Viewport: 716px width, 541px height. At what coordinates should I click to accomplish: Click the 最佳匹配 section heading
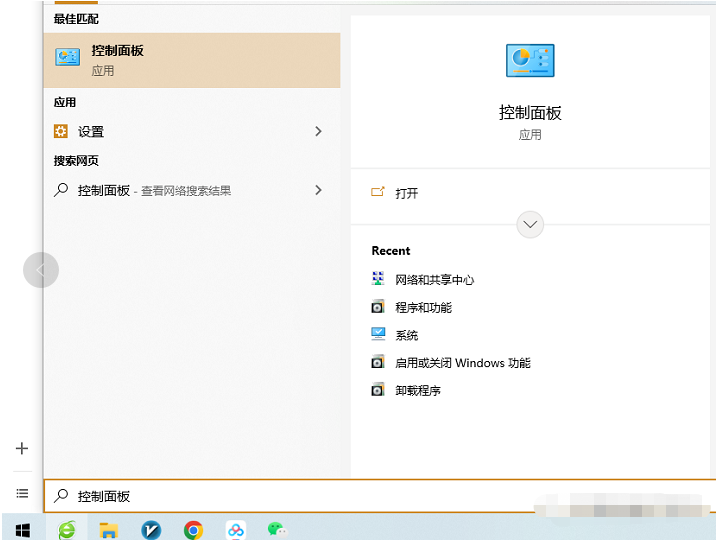(x=76, y=19)
